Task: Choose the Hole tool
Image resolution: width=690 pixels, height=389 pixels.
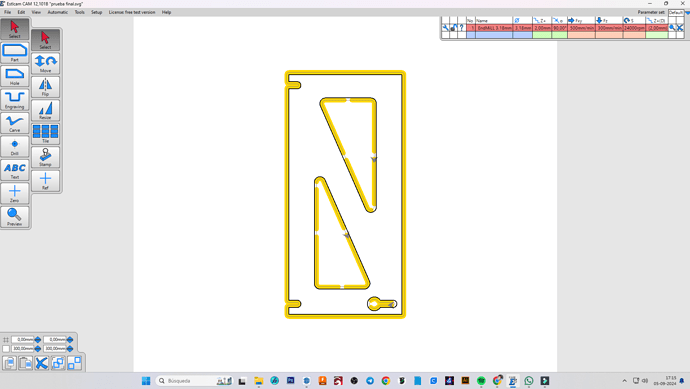Action: 15,76
